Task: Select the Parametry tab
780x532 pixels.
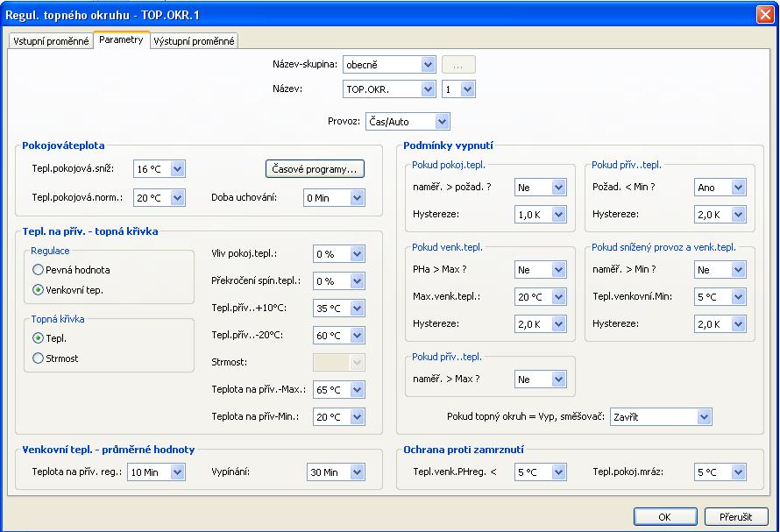Action: click(x=121, y=39)
